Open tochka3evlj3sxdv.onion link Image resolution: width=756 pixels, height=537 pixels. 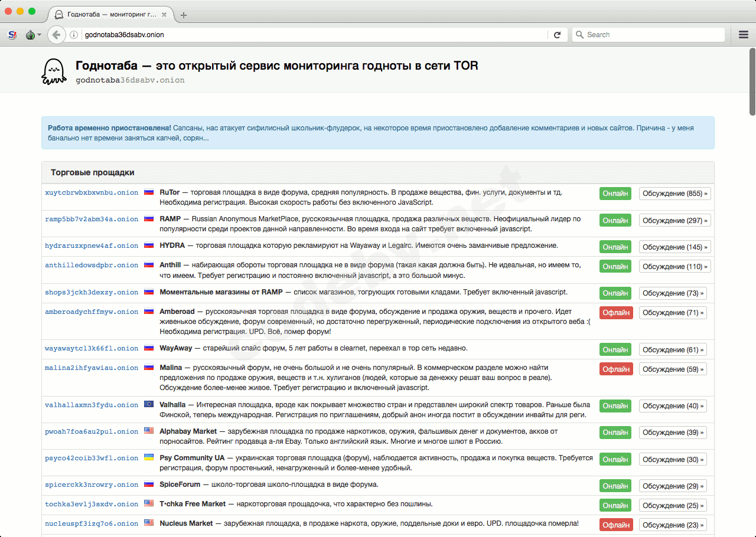click(x=92, y=504)
